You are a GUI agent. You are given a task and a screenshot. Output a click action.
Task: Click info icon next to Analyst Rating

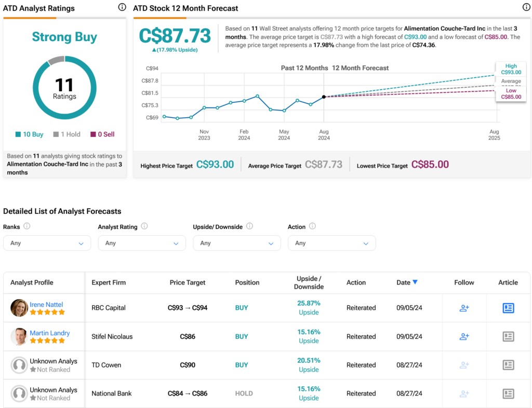(144, 226)
